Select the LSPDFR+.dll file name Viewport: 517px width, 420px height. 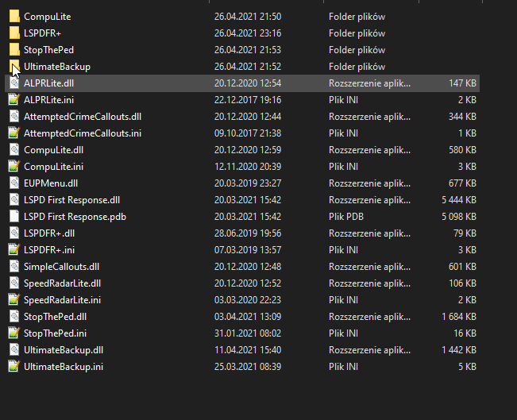50,233
